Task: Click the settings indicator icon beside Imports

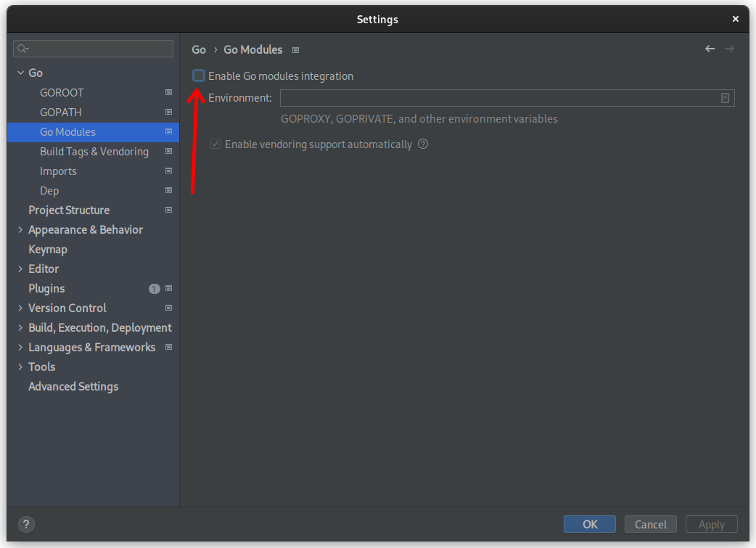Action: [x=168, y=171]
